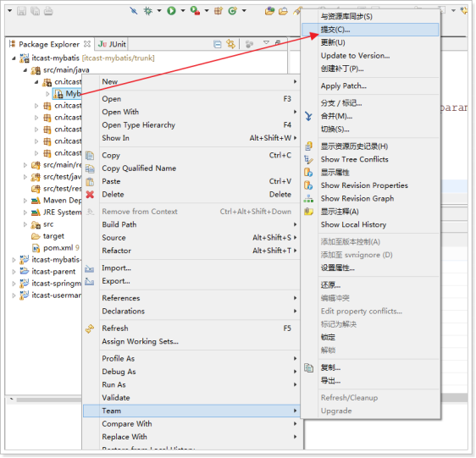Click the New Java Package icon in the toolbar

(218, 11)
